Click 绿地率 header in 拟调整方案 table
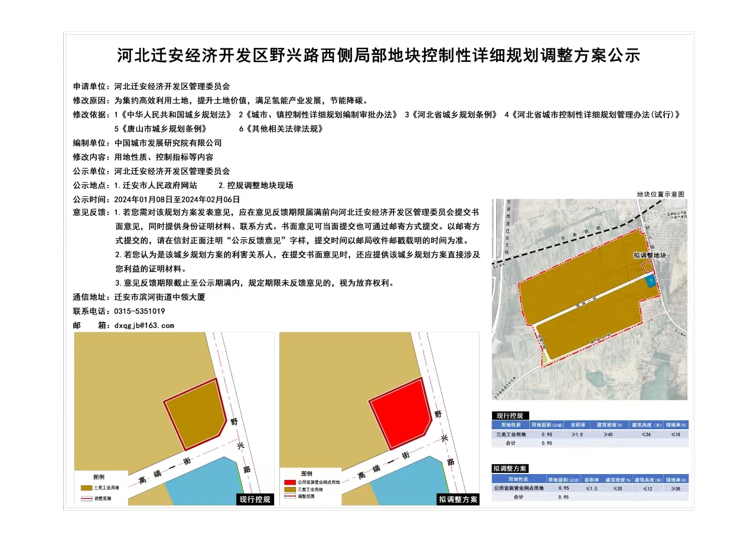This screenshot has height=535, width=756. coord(676,479)
